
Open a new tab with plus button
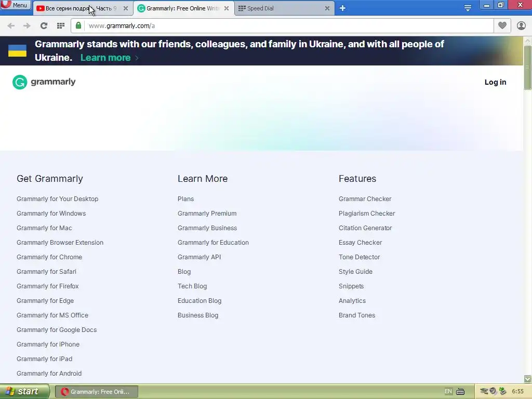pos(343,8)
